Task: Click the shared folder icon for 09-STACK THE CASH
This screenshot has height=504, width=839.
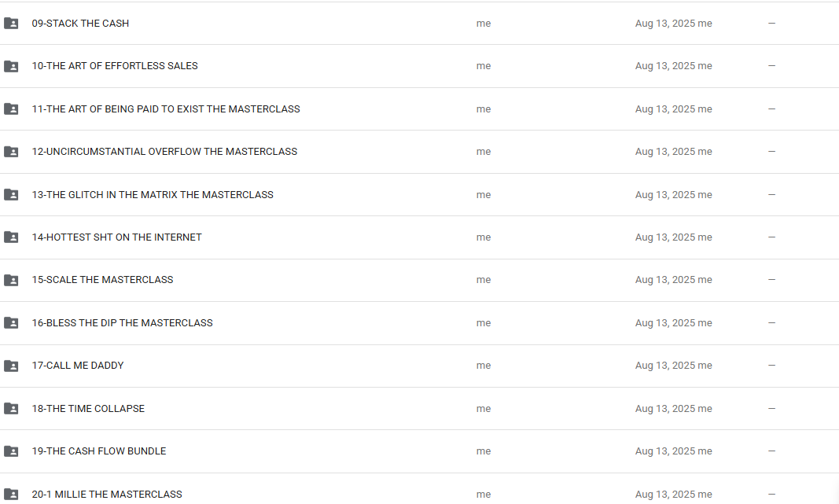Action: point(11,23)
